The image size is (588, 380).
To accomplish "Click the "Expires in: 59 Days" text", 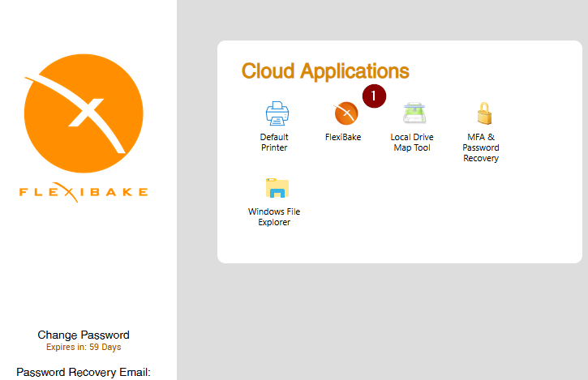I will click(84, 347).
